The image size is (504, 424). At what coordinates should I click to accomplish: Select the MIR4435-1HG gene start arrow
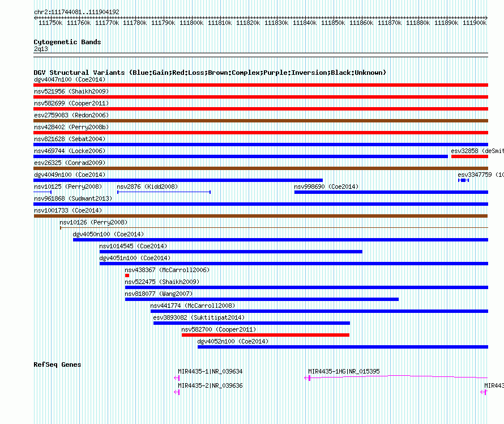307,378
